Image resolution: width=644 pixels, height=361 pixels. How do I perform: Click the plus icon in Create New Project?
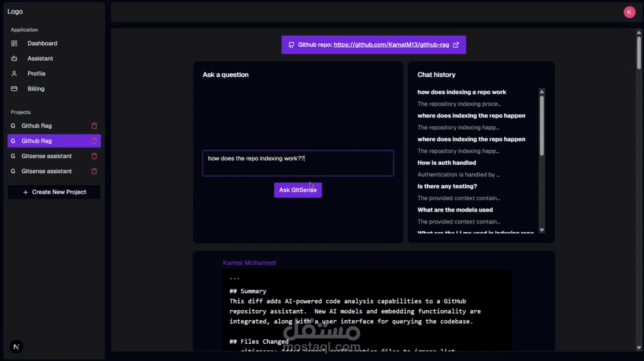(26, 192)
